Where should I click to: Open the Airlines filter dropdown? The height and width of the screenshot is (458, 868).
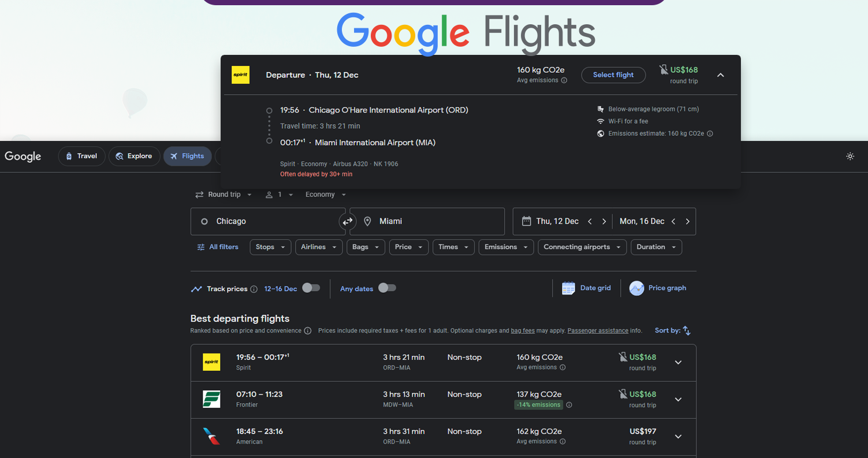[318, 247]
